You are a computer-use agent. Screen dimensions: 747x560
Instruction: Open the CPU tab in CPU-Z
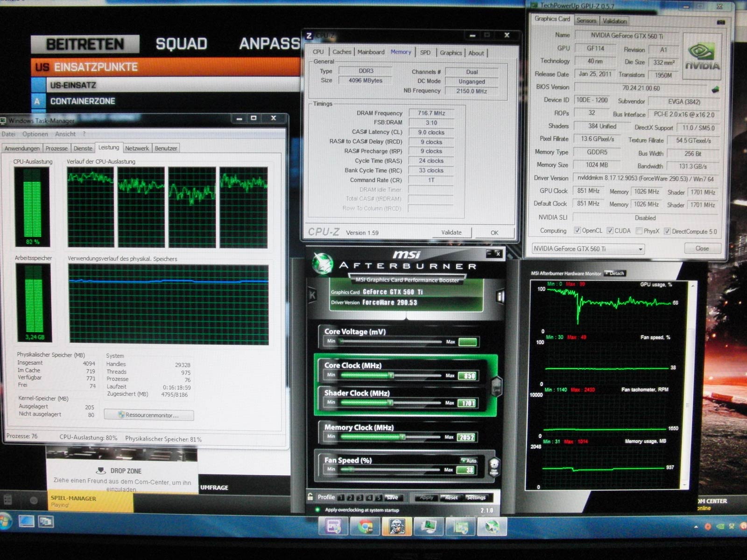pos(318,52)
